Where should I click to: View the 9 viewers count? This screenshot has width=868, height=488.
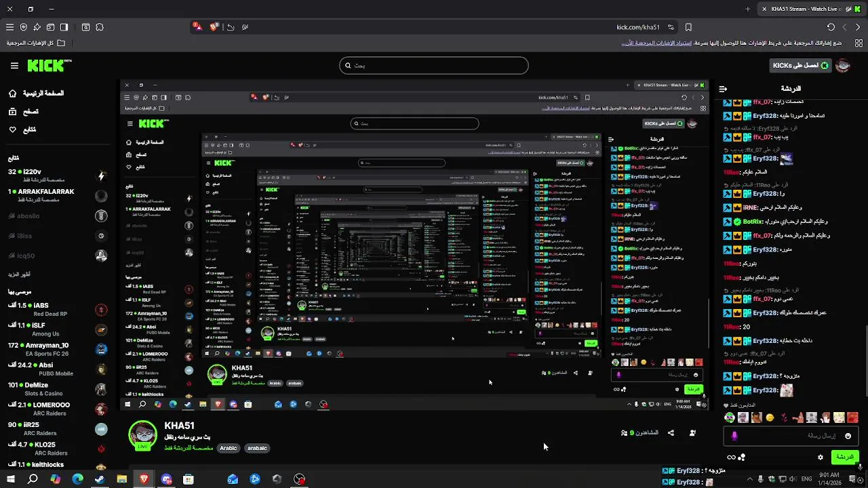[639, 432]
